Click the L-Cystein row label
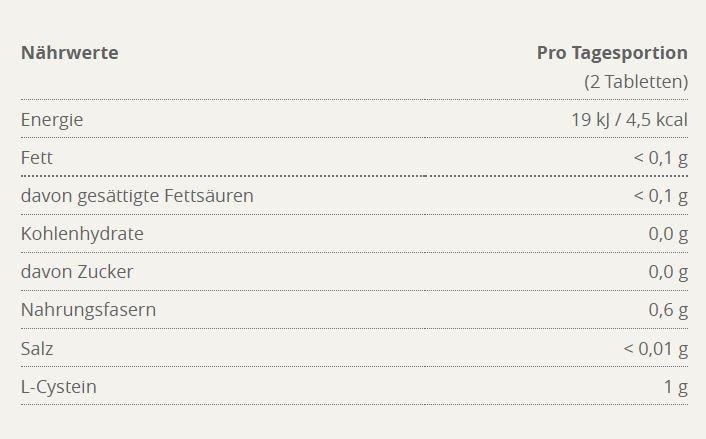Image resolution: width=706 pixels, height=439 pixels. coord(59,387)
